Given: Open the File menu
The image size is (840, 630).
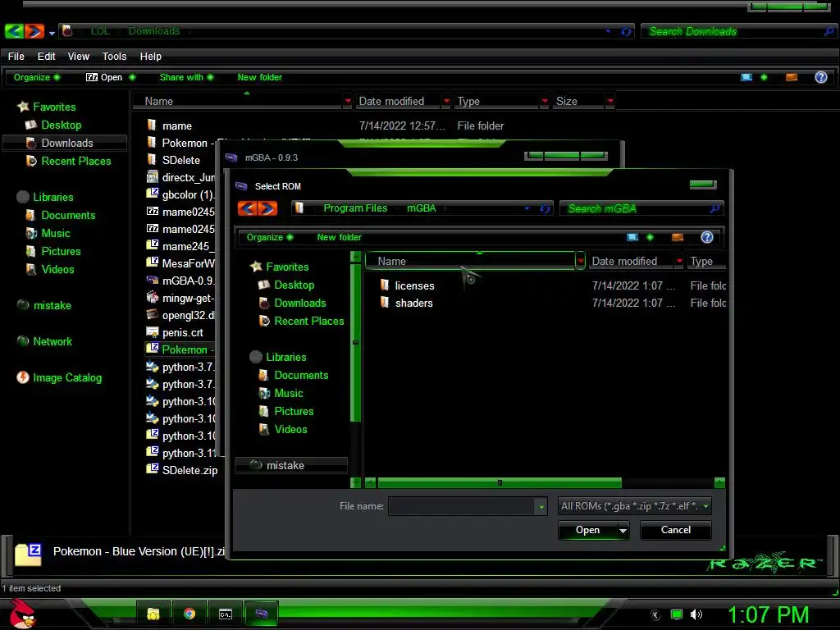Looking at the screenshot, I should pos(16,57).
